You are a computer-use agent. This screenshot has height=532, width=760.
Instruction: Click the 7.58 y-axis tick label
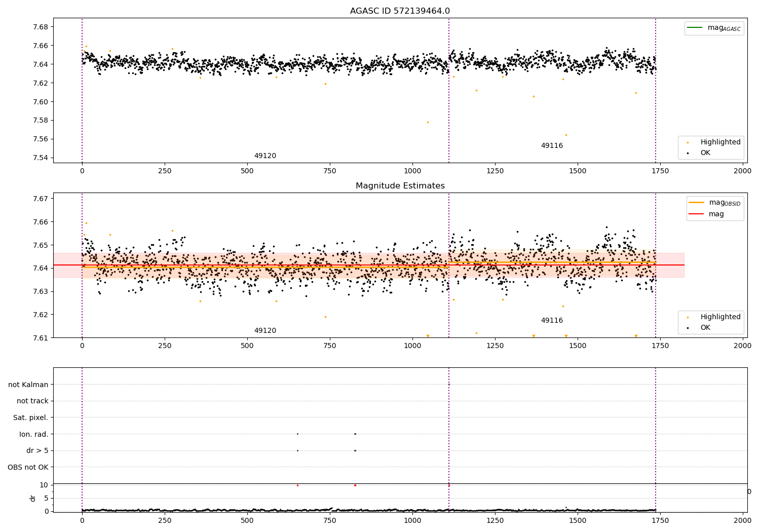40,121
